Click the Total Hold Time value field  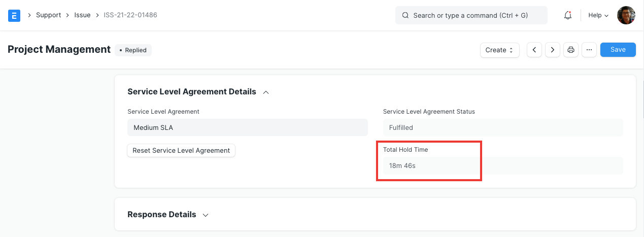tap(502, 165)
